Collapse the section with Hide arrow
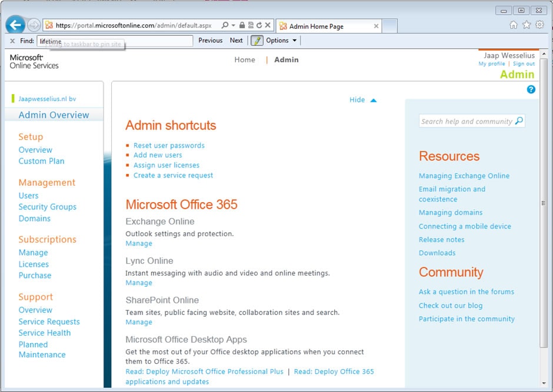553x392 pixels. (x=363, y=100)
